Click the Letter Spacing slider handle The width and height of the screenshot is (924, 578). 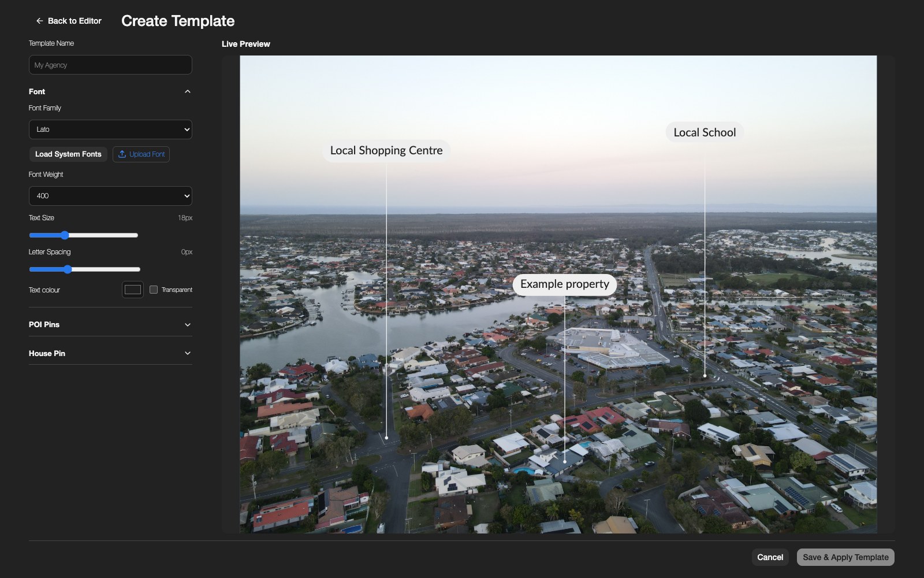pyautogui.click(x=68, y=269)
